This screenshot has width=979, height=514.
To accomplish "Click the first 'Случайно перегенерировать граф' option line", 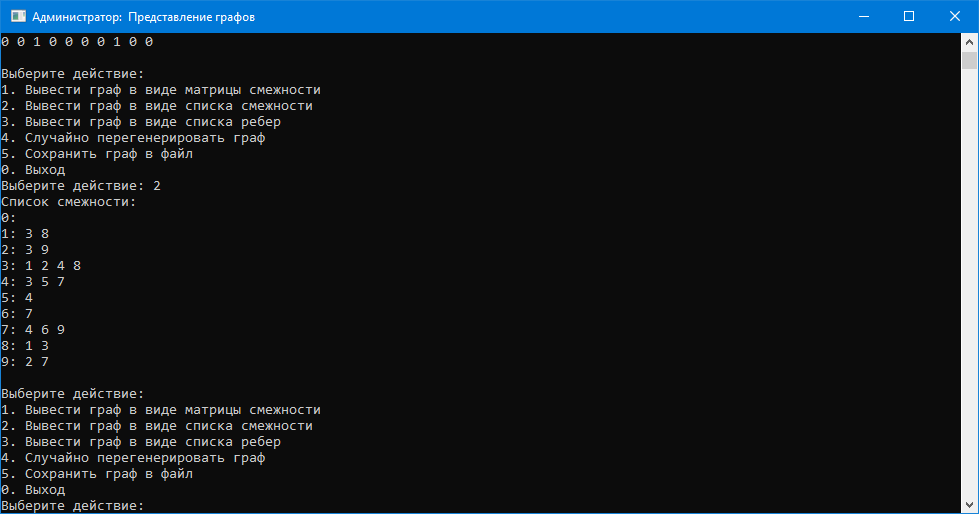I will click(133, 138).
